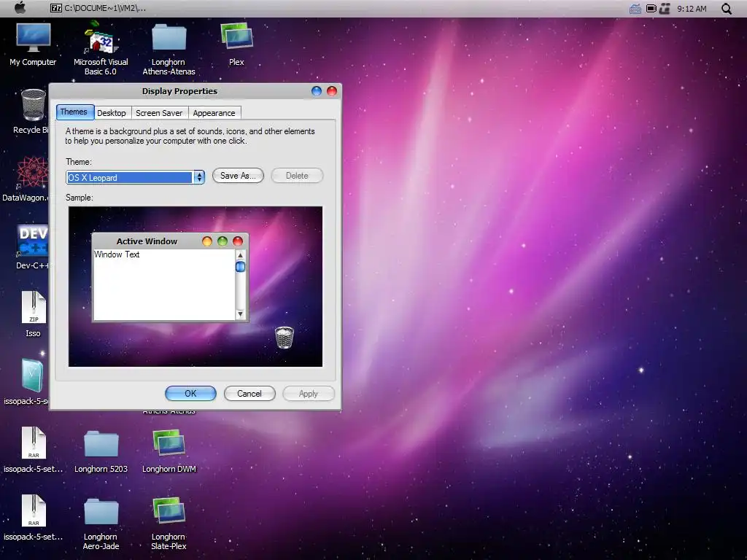This screenshot has height=560, width=747.
Task: Switch to the Themes tab
Action: [74, 112]
